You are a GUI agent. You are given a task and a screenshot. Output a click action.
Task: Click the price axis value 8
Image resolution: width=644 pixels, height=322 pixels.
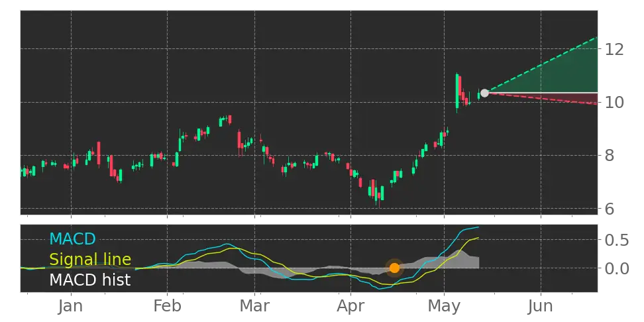[x=609, y=156]
